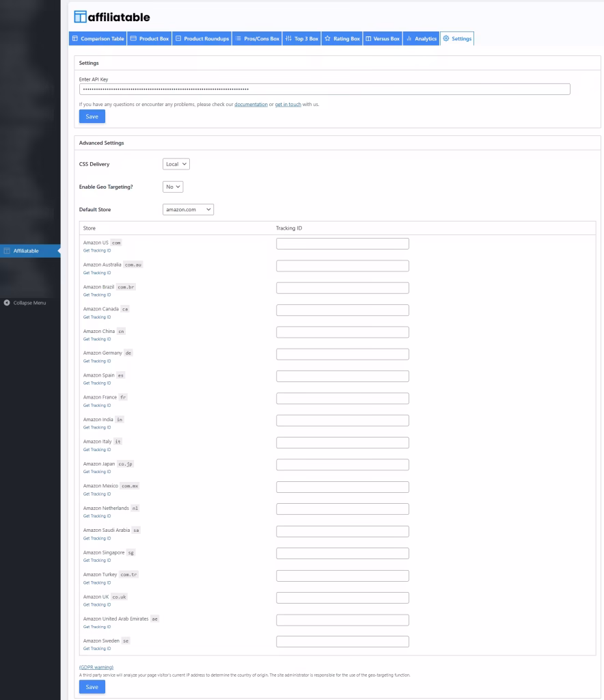Open the Versus Box tab

(x=383, y=38)
